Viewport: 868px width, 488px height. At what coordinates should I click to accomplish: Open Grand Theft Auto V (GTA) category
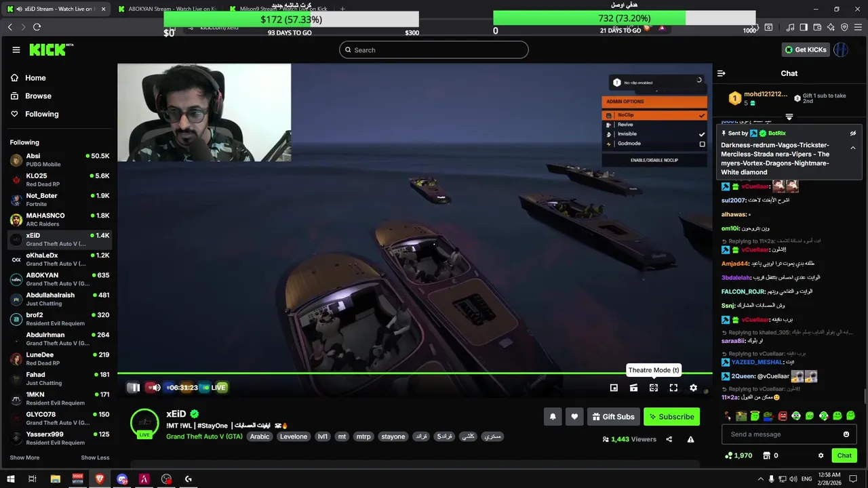point(204,436)
